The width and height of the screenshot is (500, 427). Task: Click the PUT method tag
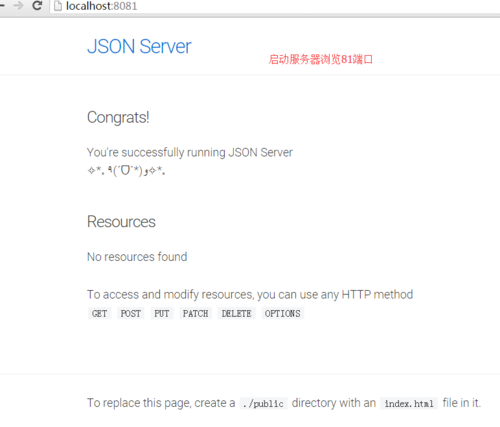pos(162,313)
